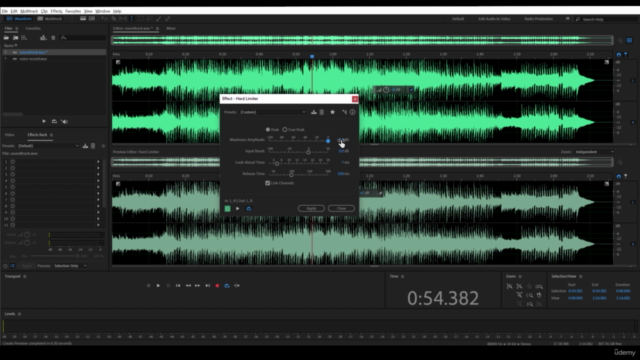Switch to Mixer tab

(x=171, y=29)
